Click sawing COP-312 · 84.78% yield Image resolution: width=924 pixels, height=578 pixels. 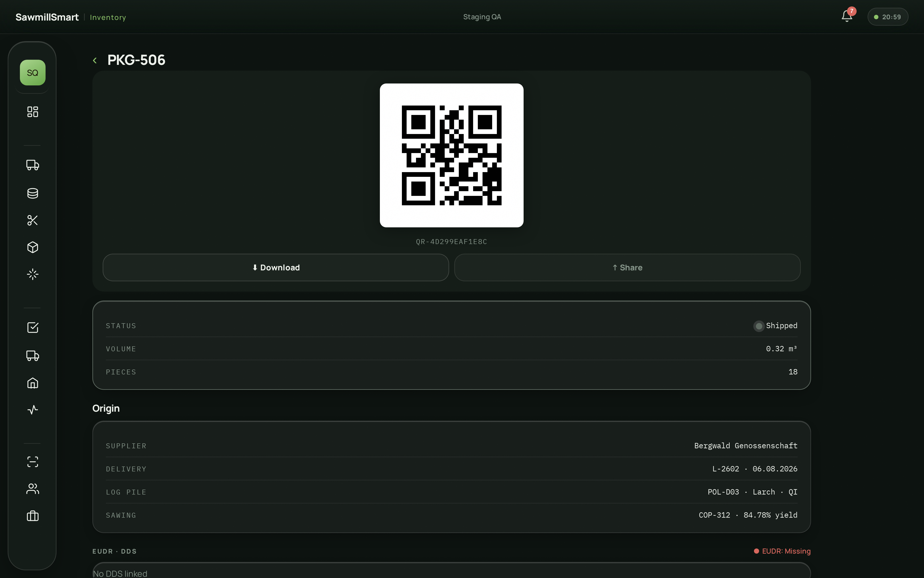click(748, 515)
